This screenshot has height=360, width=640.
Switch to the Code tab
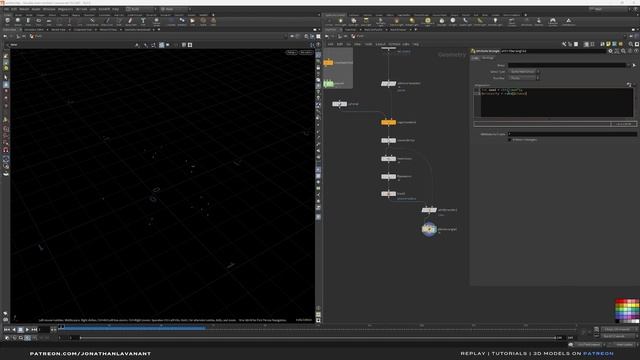[475, 58]
